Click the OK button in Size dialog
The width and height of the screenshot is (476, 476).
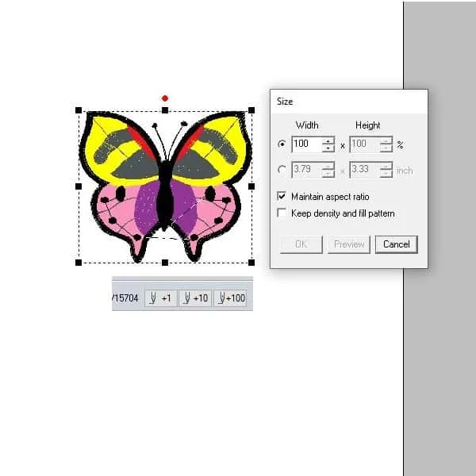(301, 244)
